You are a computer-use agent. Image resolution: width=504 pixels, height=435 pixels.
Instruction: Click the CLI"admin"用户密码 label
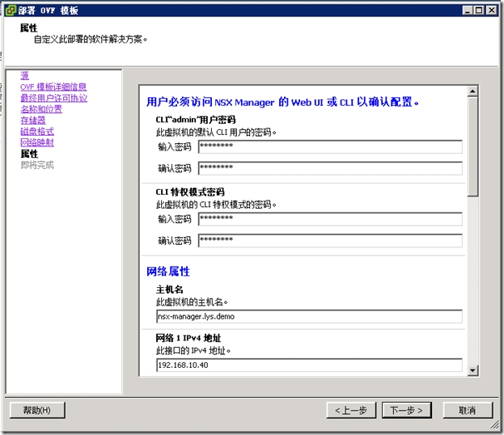(x=196, y=120)
